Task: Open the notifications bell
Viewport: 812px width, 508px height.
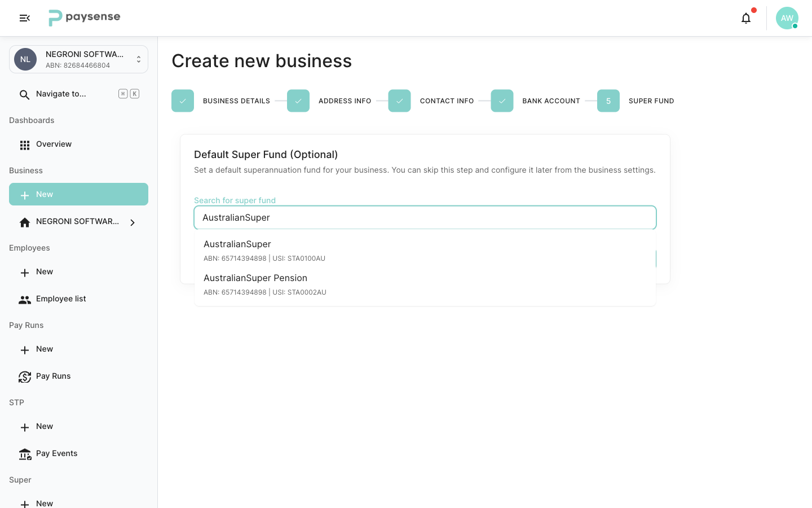Action: click(746, 18)
